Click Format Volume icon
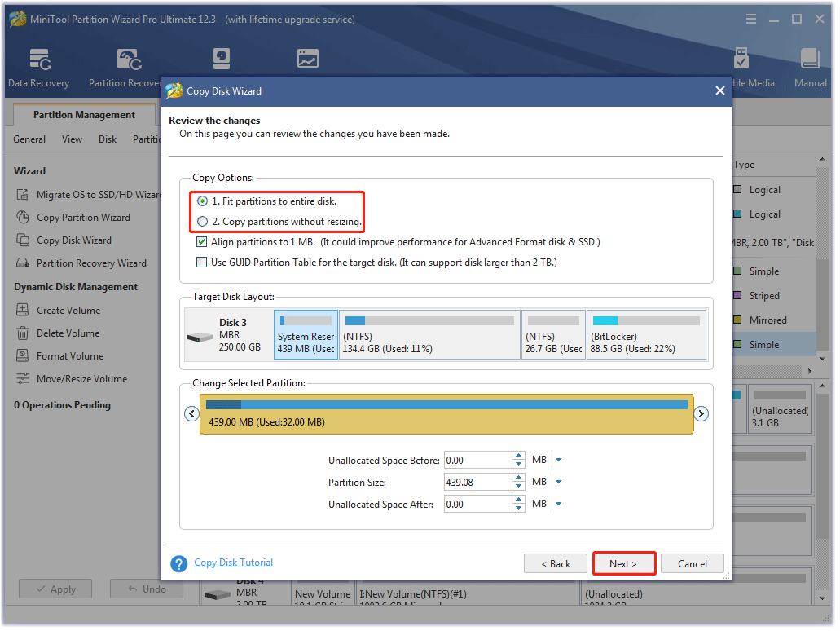 point(23,355)
